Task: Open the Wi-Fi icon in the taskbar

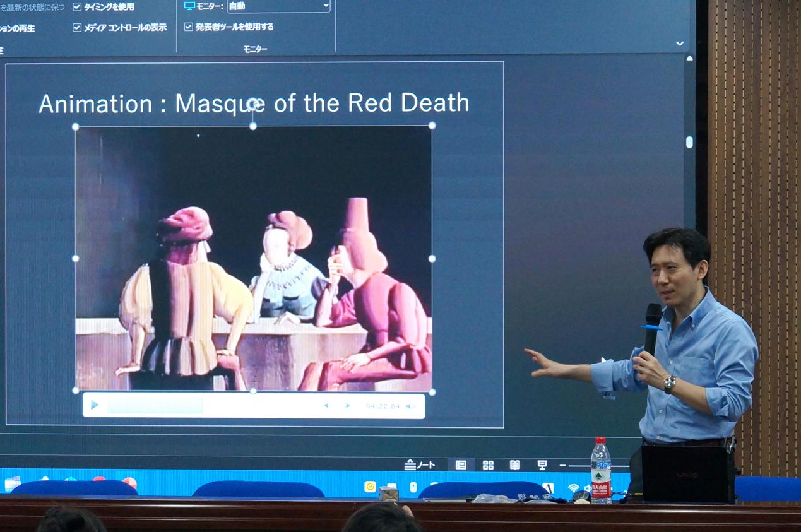Action: [573, 488]
